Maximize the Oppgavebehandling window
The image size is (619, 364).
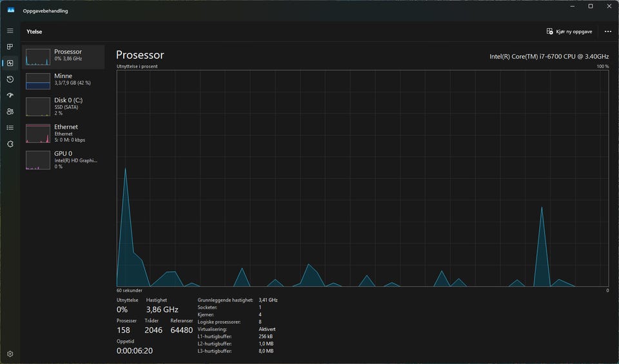click(x=590, y=6)
